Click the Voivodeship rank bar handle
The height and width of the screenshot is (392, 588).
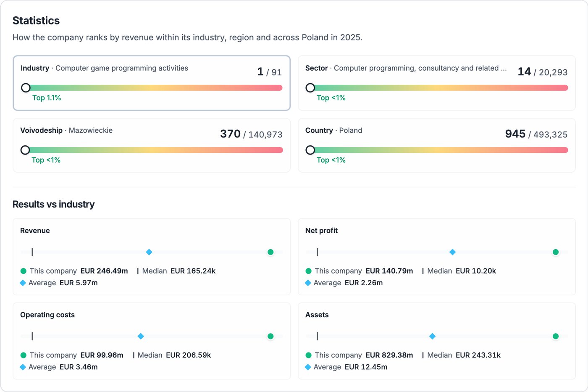25,150
